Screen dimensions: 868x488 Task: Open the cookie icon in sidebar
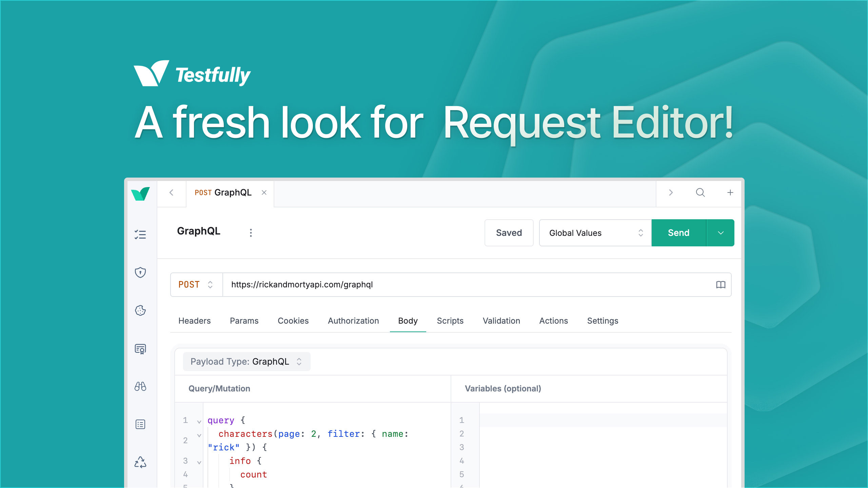click(140, 310)
